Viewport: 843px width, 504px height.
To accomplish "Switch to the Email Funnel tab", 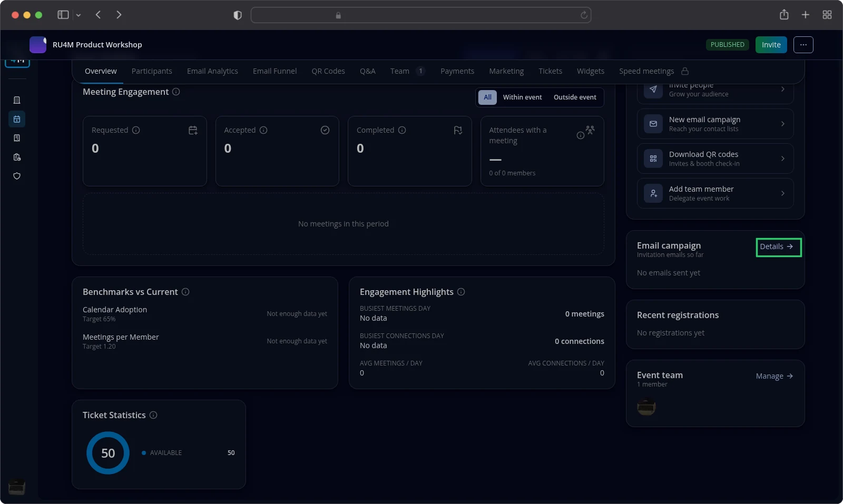I will click(x=275, y=71).
